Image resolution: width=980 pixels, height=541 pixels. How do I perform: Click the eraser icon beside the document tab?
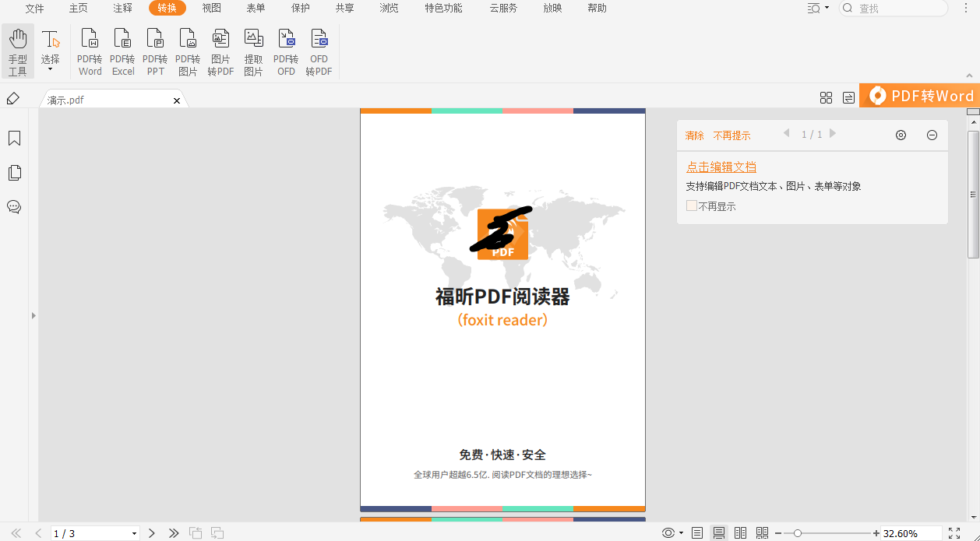coord(12,99)
